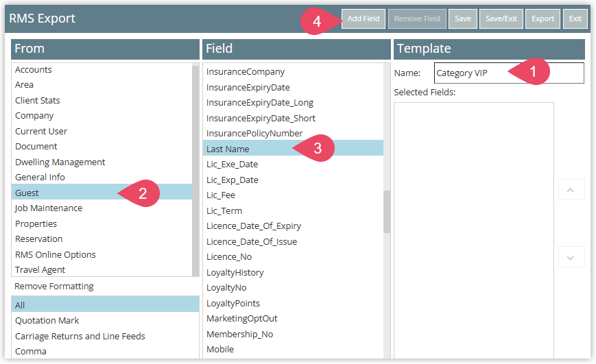596x364 pixels.
Task: Select General Info in From list
Action: coord(102,178)
